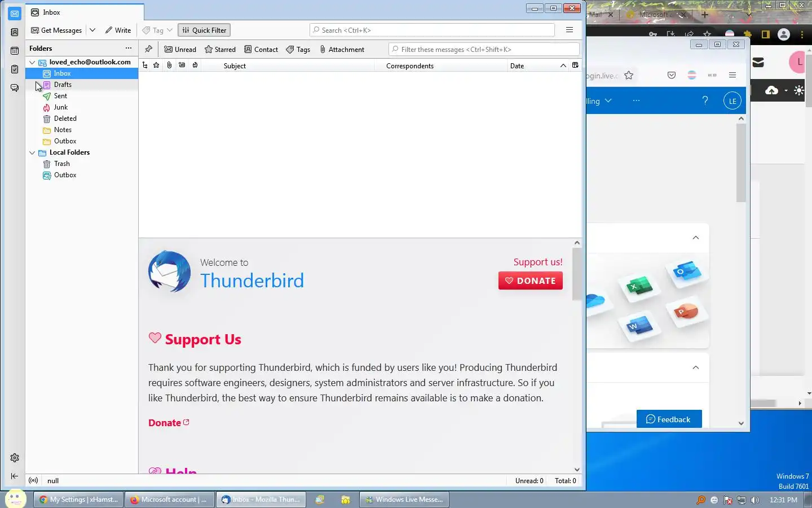Sort by the attachment column icon
Screen dimensions: 812x508
click(x=169, y=65)
